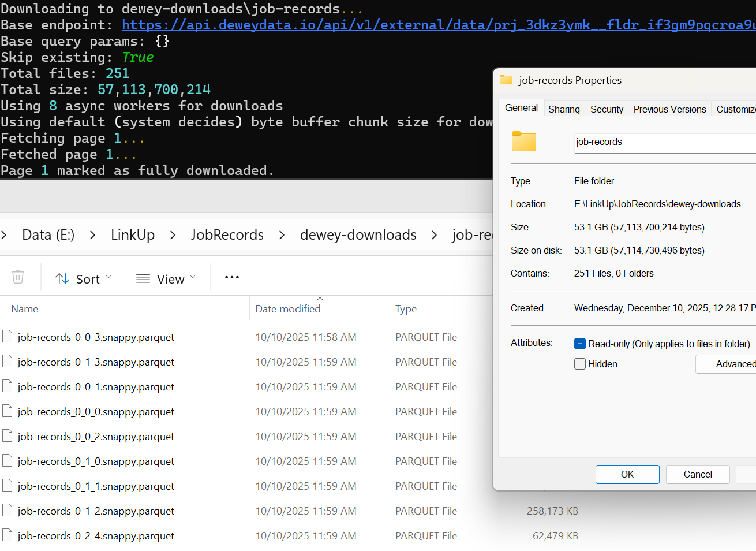The width and height of the screenshot is (756, 551).
Task: Navigate to dewey-downloads folder in breadcrumb
Action: pos(358,235)
